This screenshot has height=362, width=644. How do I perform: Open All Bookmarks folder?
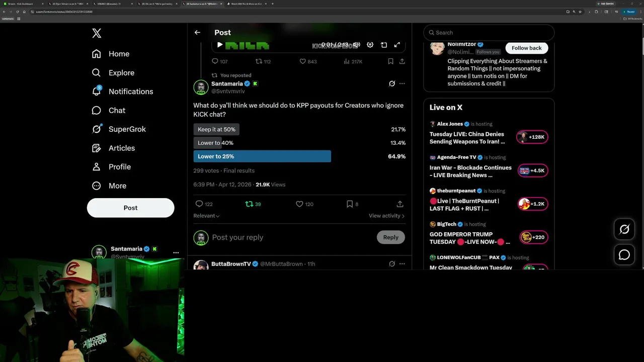click(633, 19)
